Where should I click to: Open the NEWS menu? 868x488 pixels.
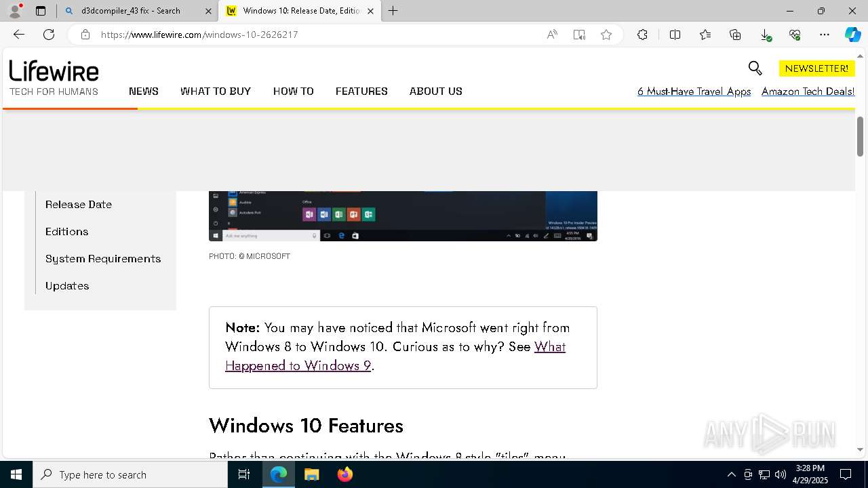coord(144,91)
